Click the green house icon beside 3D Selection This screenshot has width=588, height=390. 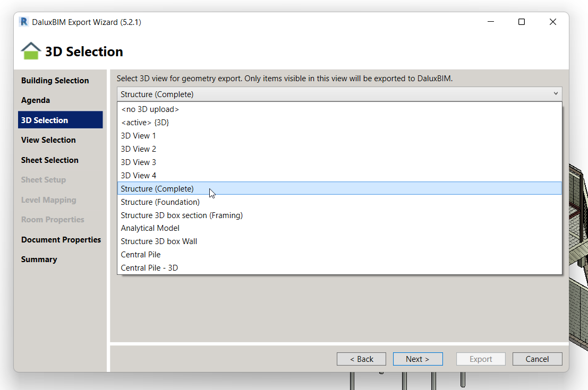click(31, 51)
